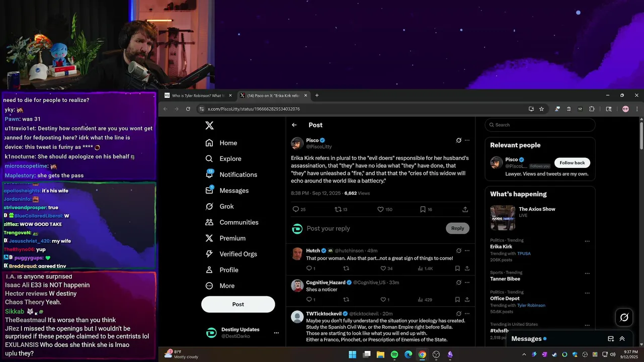Click the Grok icon on Pisco's post
This screenshot has height=362, width=644.
459,140
